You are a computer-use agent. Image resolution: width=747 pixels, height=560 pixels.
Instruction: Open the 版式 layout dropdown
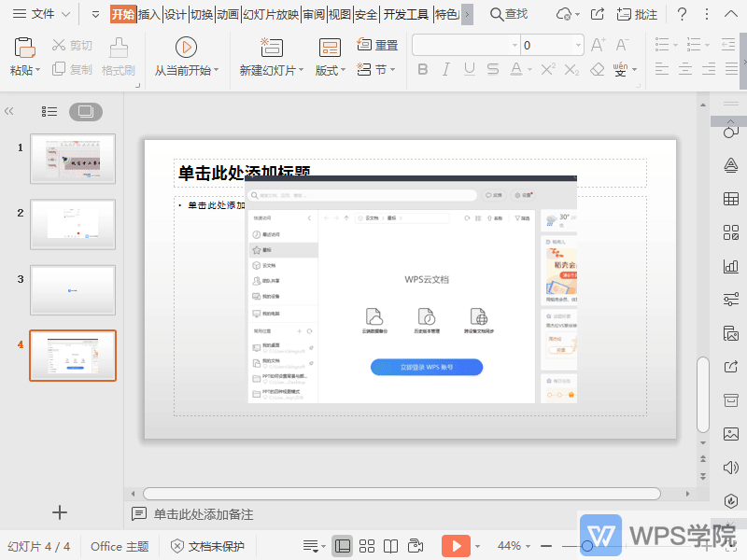point(329,69)
